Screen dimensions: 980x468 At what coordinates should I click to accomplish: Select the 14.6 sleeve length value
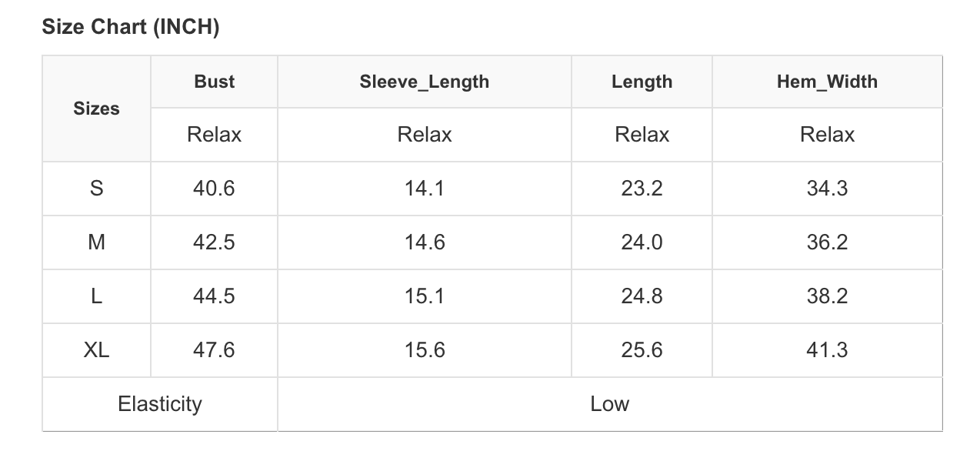424,242
